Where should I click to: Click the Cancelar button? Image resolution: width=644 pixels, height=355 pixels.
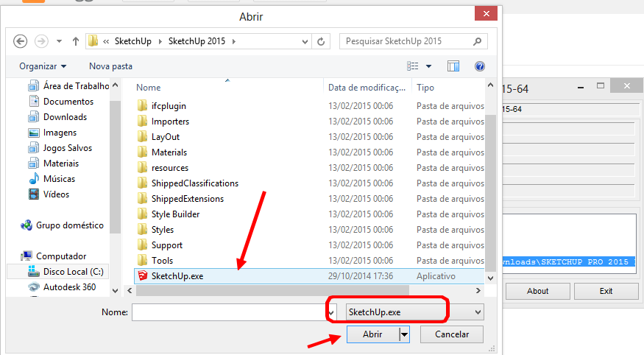(x=452, y=334)
